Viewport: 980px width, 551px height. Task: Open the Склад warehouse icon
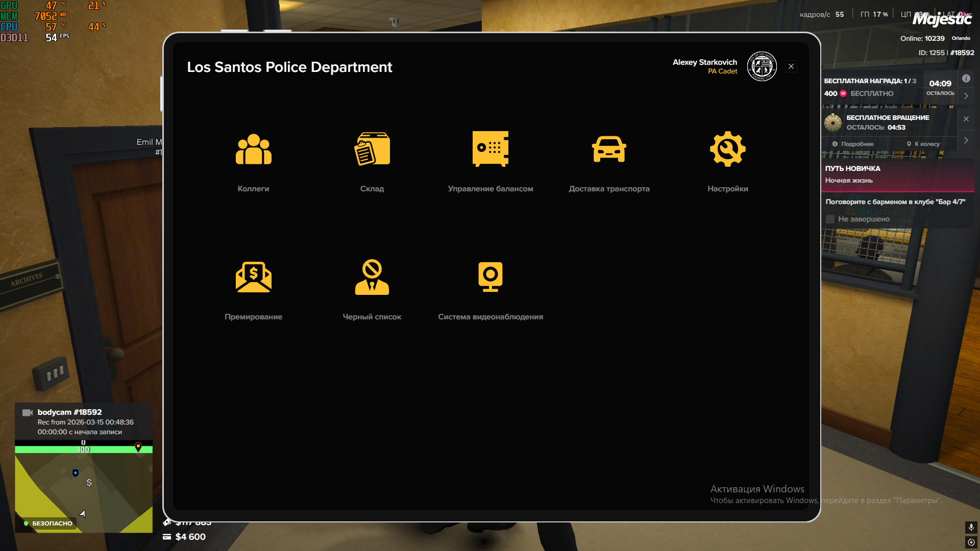pyautogui.click(x=372, y=149)
